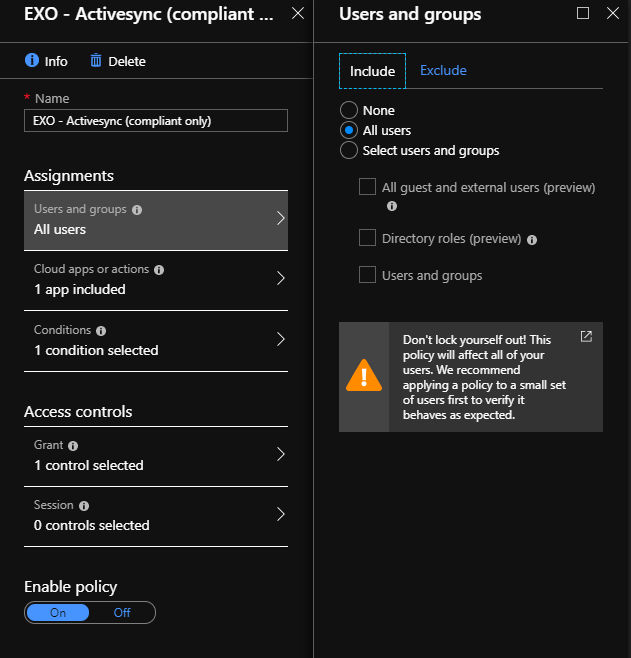Click the Delete trash icon
This screenshot has height=658, width=631.
pyautogui.click(x=96, y=61)
